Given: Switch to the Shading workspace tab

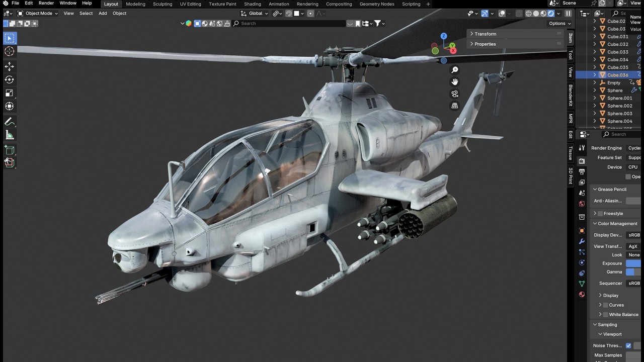Looking at the screenshot, I should tap(253, 4).
